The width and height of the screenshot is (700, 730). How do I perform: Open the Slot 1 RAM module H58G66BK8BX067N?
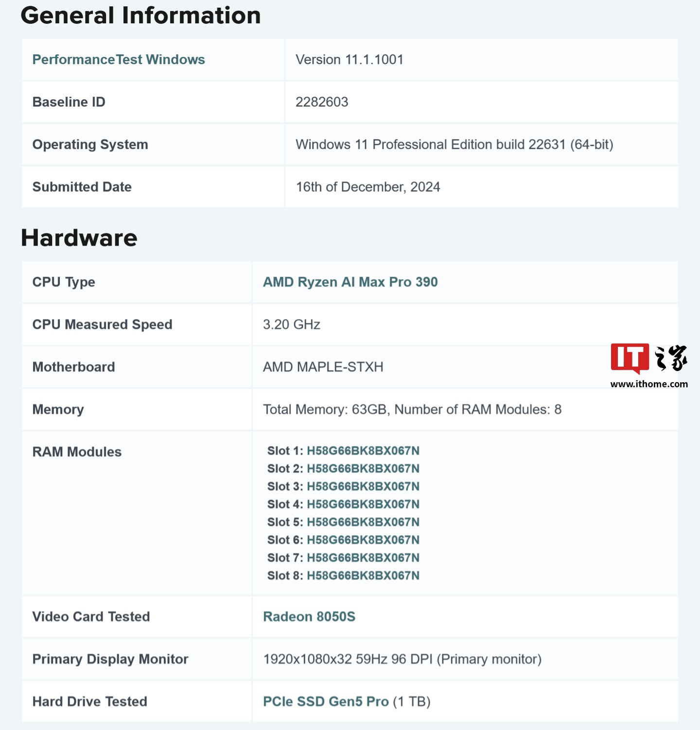[363, 451]
